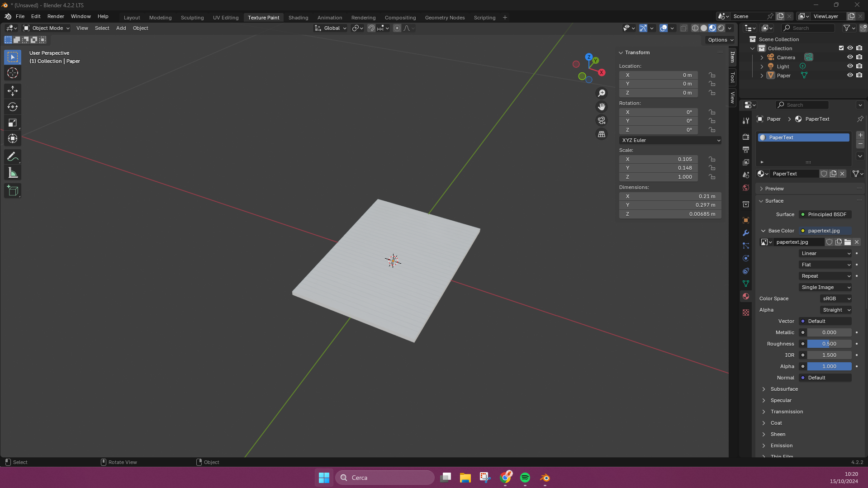Screen dimensions: 868x488
Task: Open the Add menu in viewport header
Action: click(x=121, y=28)
